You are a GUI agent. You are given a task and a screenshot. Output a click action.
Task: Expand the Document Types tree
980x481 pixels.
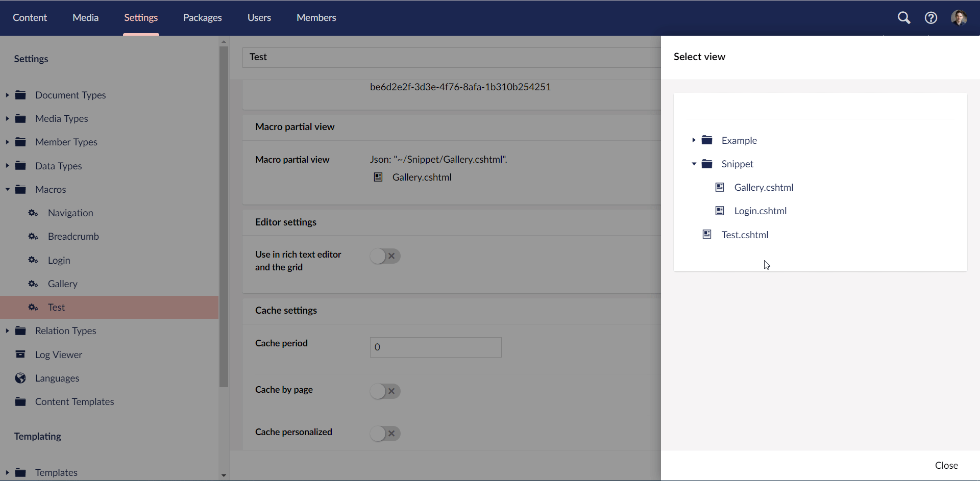(7, 95)
